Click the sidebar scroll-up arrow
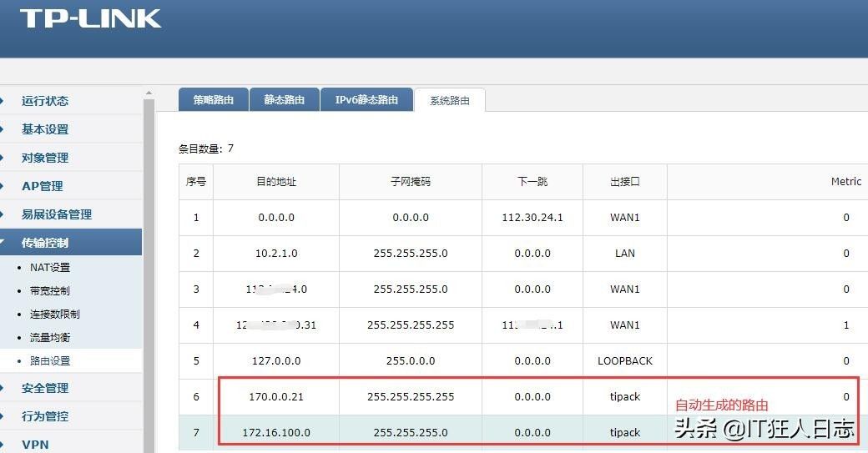Viewport: 868px width, 453px height. coord(149,93)
